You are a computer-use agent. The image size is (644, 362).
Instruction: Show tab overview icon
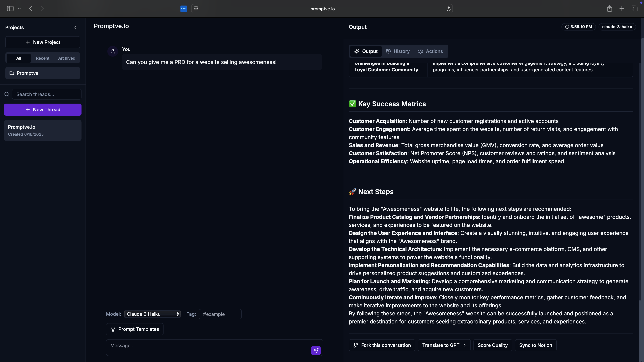point(634,9)
